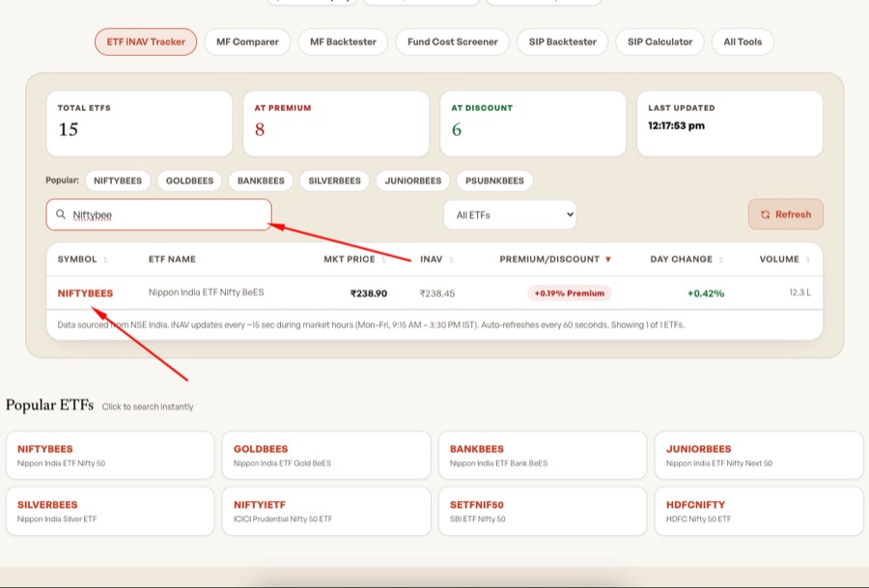Switch to MF Comparer tab
869x588 pixels.
(x=247, y=42)
